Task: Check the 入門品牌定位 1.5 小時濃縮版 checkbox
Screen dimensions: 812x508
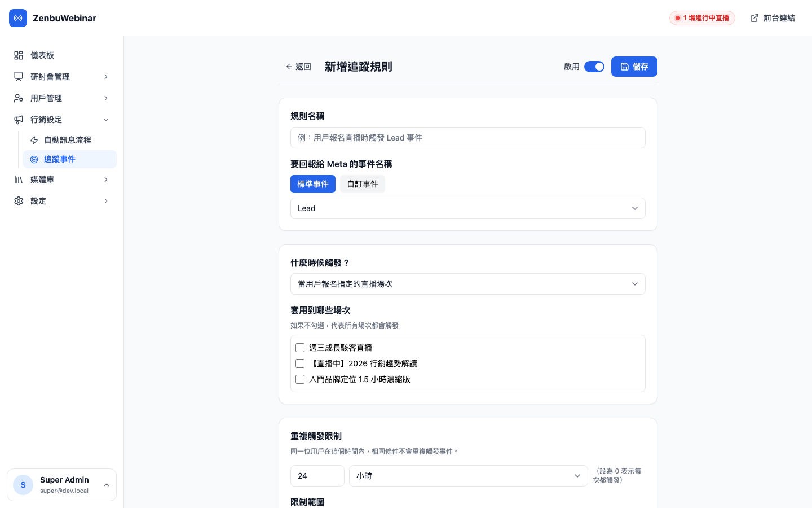Action: [x=300, y=379]
